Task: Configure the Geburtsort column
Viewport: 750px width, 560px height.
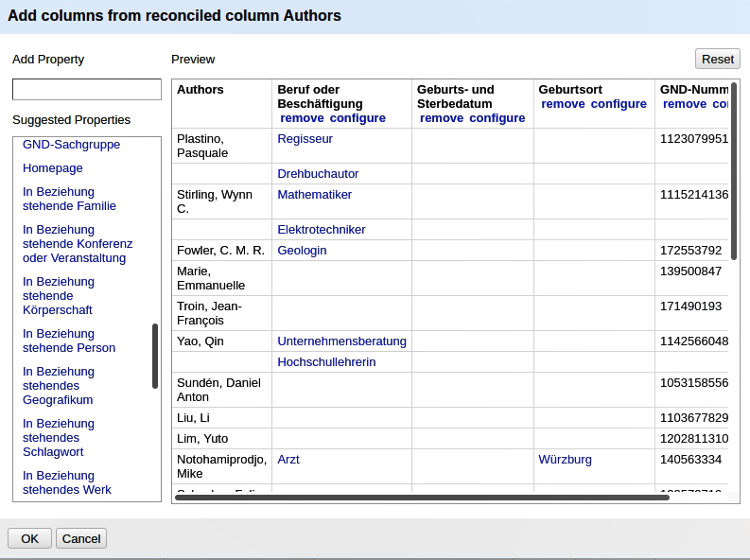Action: 619,104
